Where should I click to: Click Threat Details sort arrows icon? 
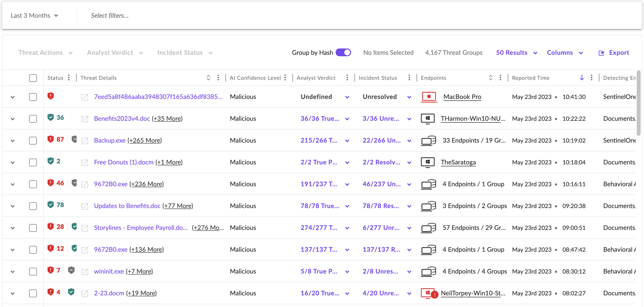(208, 78)
